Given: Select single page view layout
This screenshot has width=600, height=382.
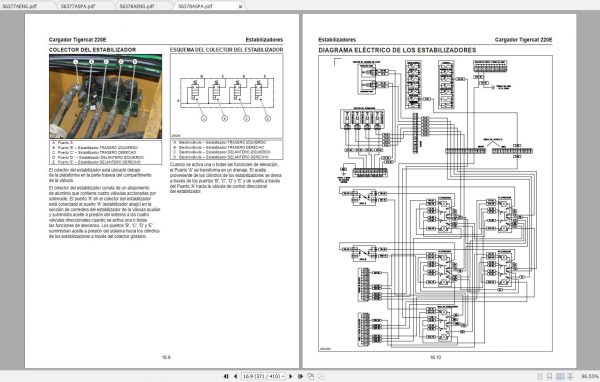Looking at the screenshot, I should tap(540, 377).
